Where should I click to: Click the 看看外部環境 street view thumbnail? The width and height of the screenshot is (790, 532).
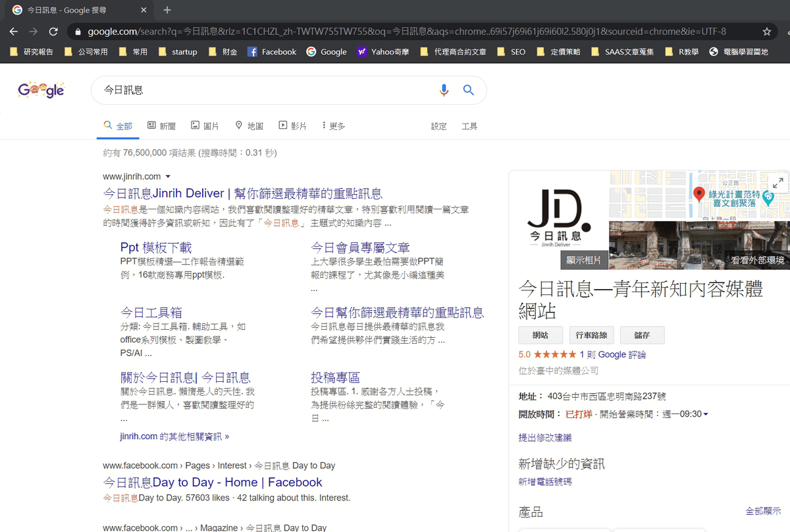coord(699,245)
